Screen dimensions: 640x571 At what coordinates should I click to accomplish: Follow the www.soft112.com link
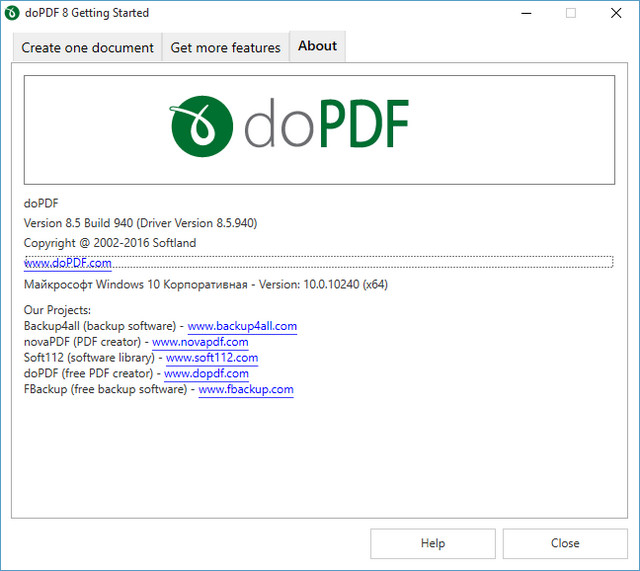tap(212, 358)
